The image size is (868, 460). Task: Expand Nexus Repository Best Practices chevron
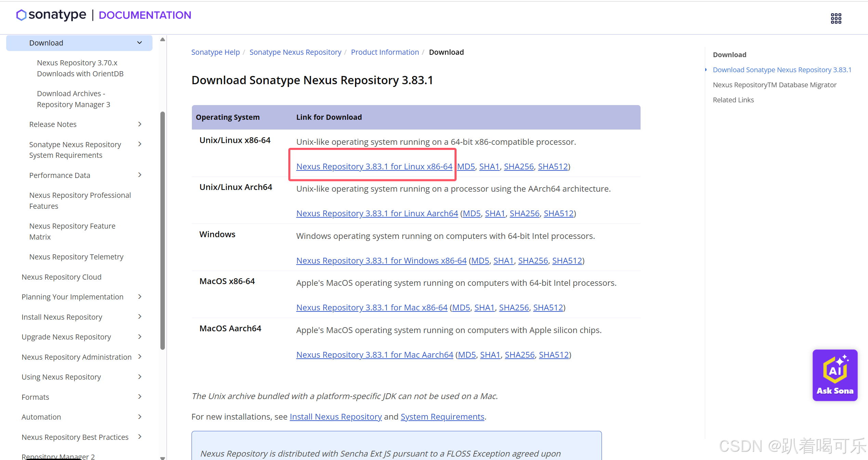140,437
